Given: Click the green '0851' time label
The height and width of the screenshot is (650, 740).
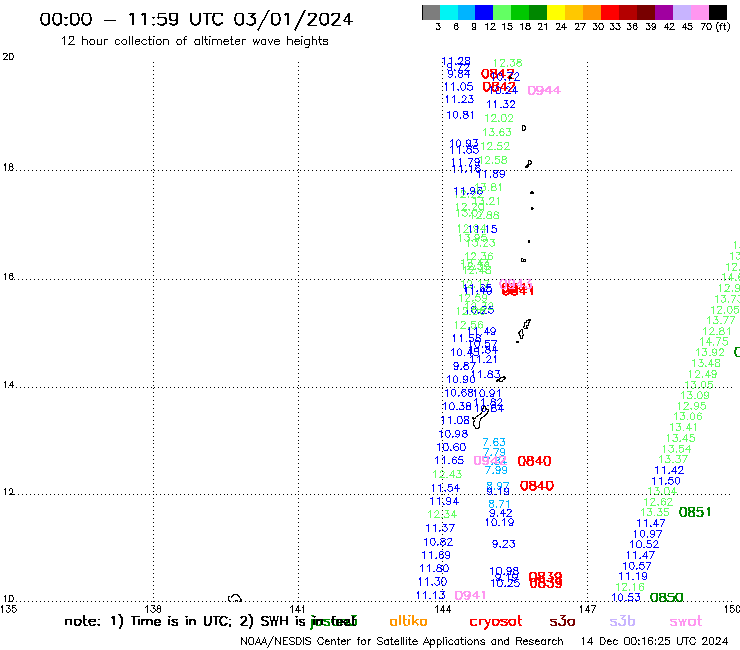Looking at the screenshot, I should (x=695, y=512).
